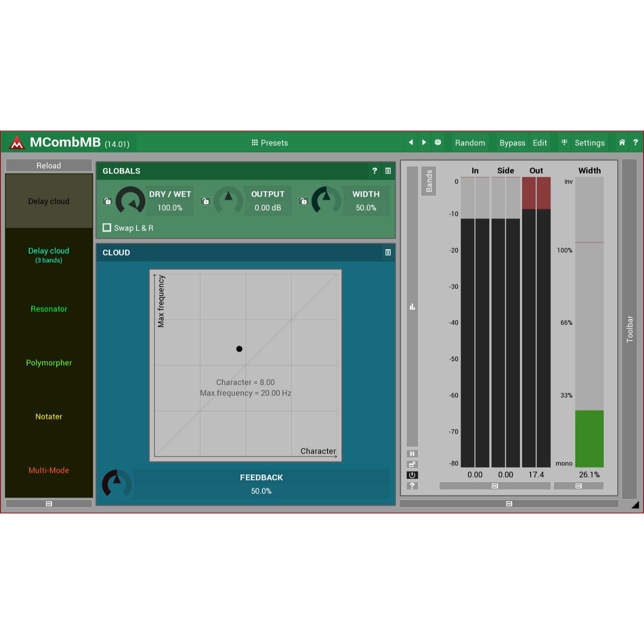Toggle the Bypass button
This screenshot has width=644, height=644.
(512, 143)
